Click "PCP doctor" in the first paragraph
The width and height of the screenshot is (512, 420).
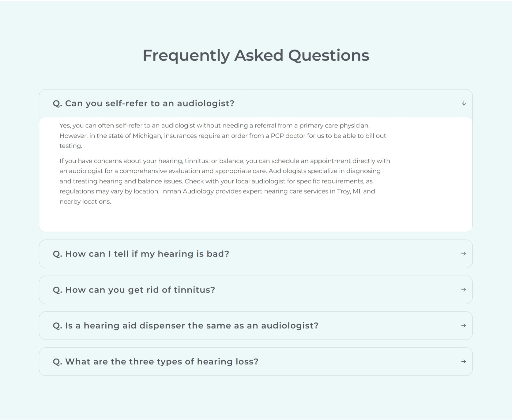[x=288, y=136]
